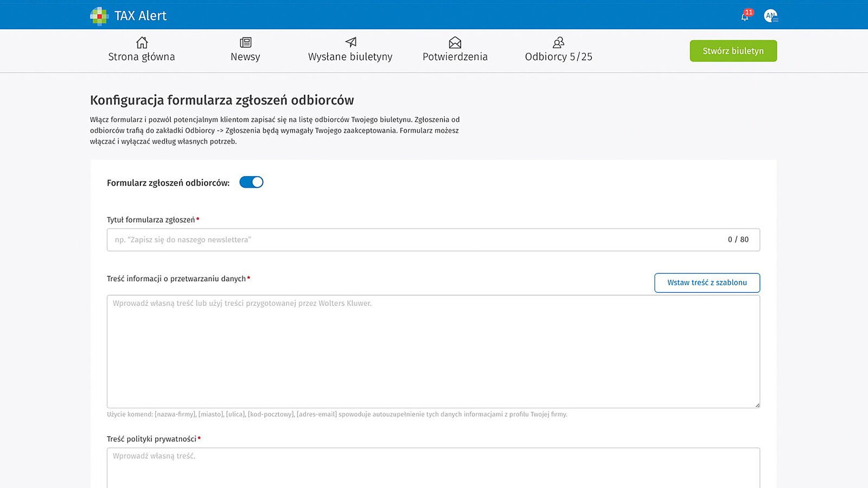Viewport: 868px width, 488px height.
Task: Click the paper plane sent bulletins icon
Action: pos(350,42)
